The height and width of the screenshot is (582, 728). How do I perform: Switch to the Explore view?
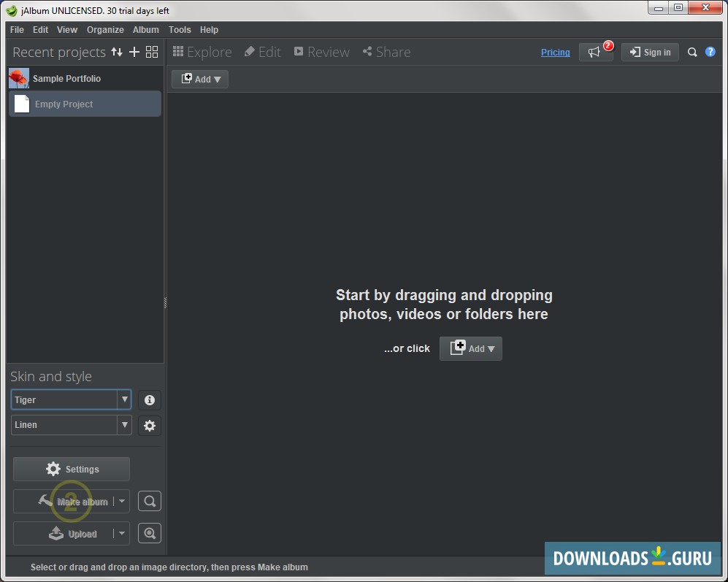[202, 52]
